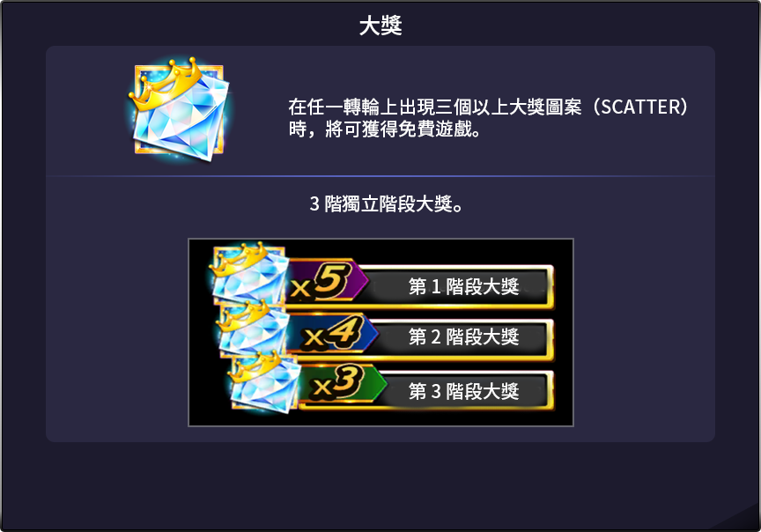
Task: Click the large crowned diamond scatter symbol
Action: (x=179, y=110)
